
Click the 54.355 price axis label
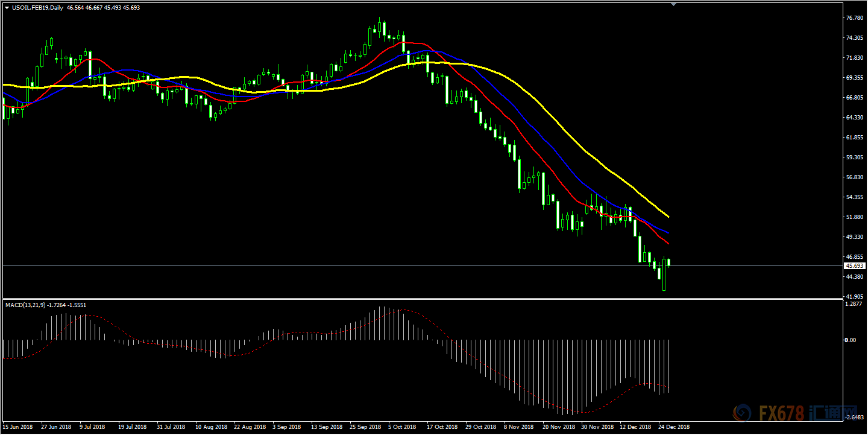pyautogui.click(x=854, y=197)
